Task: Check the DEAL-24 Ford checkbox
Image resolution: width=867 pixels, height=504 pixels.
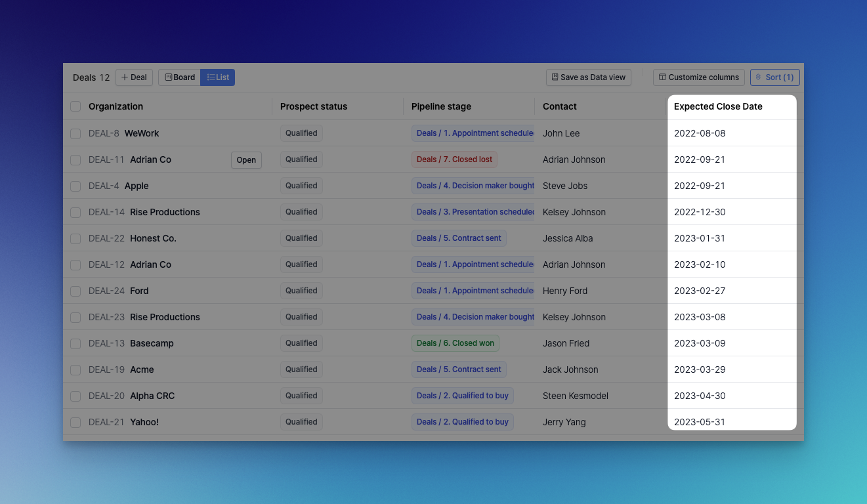Action: [75, 291]
